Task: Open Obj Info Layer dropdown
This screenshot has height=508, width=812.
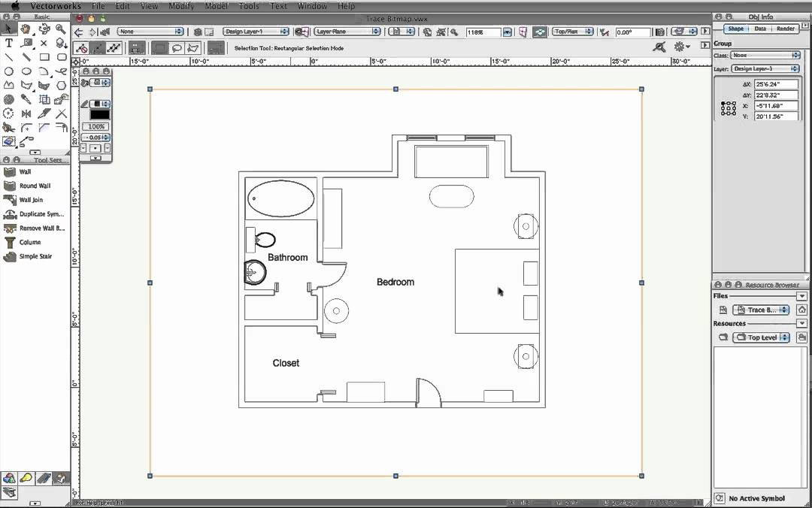Action: (765, 68)
